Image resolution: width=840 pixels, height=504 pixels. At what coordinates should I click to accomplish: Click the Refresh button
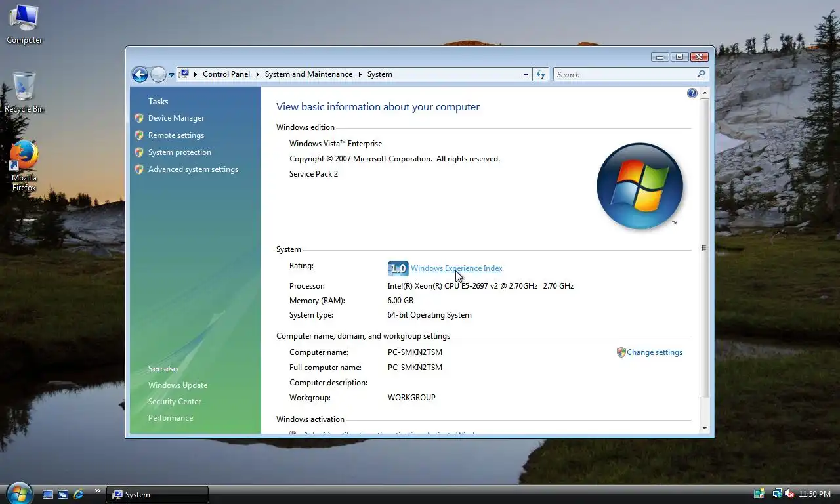click(541, 74)
